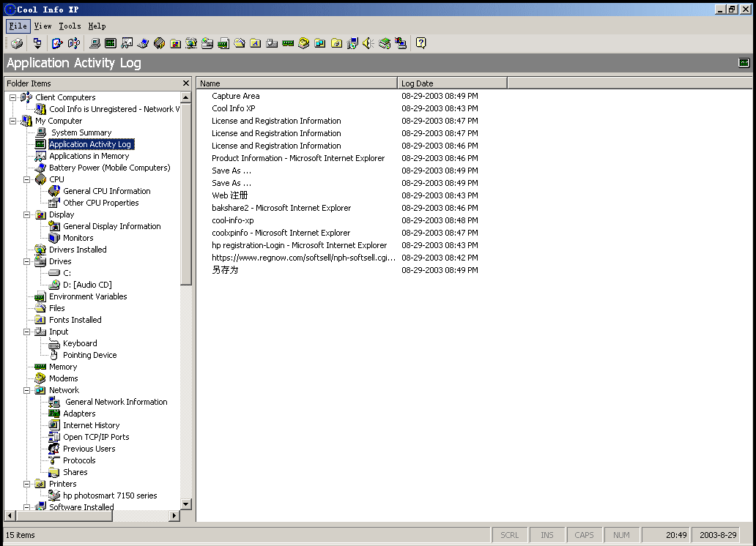Click the network tree dropdown toolbar icon

tap(37, 43)
